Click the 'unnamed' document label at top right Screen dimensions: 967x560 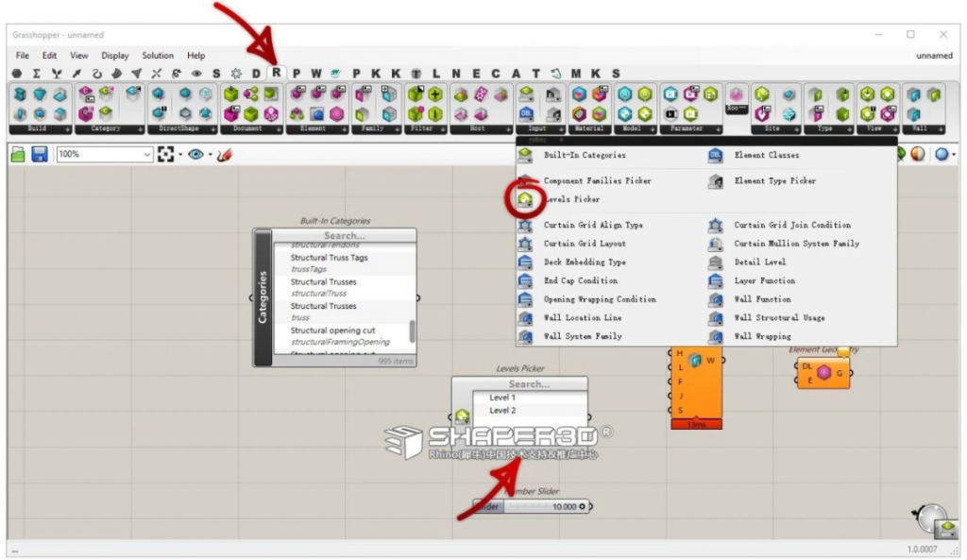tap(934, 56)
